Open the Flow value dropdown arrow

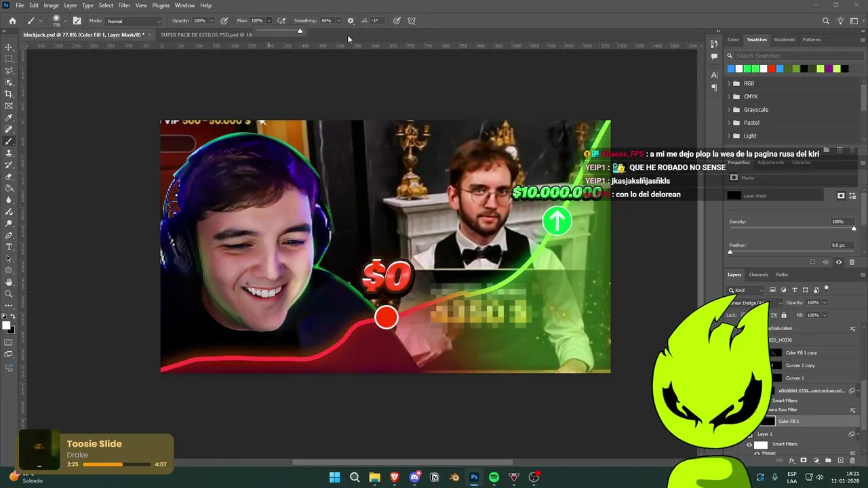[269, 21]
